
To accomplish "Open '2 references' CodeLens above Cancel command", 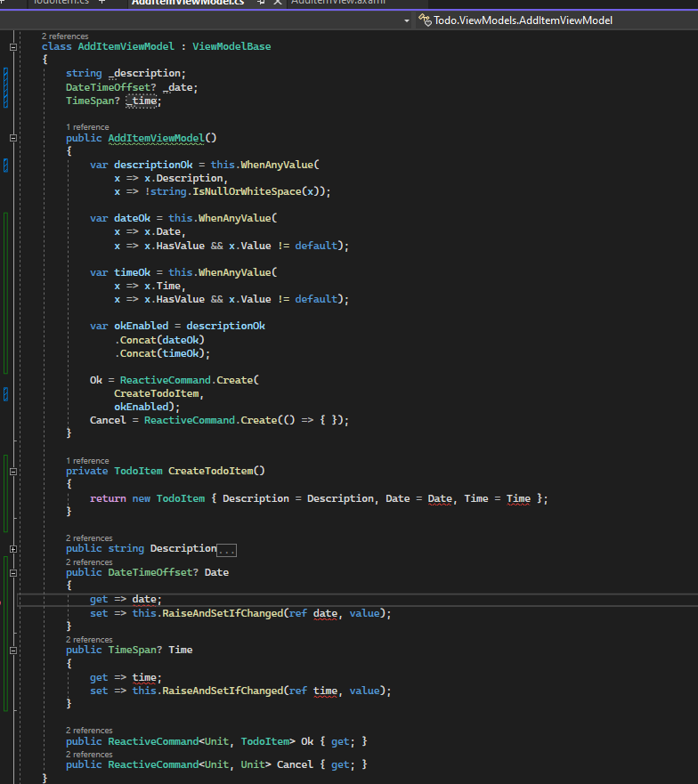I will [x=89, y=755].
